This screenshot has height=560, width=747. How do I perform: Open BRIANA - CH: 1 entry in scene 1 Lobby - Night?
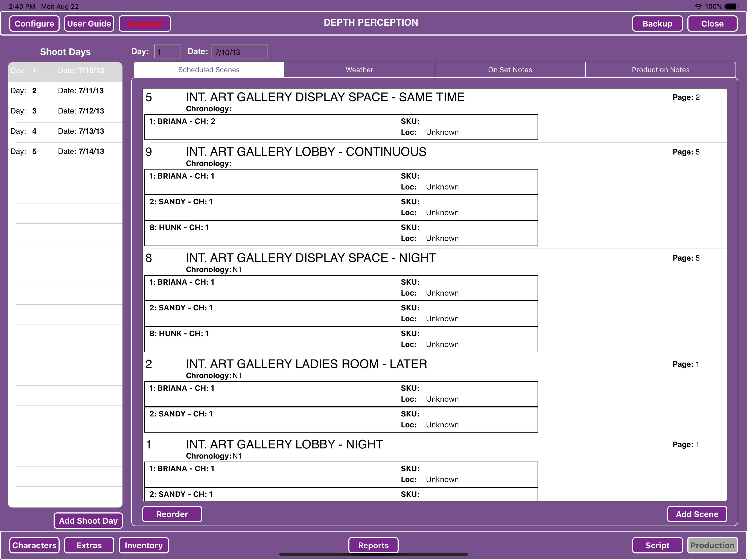[x=341, y=474]
